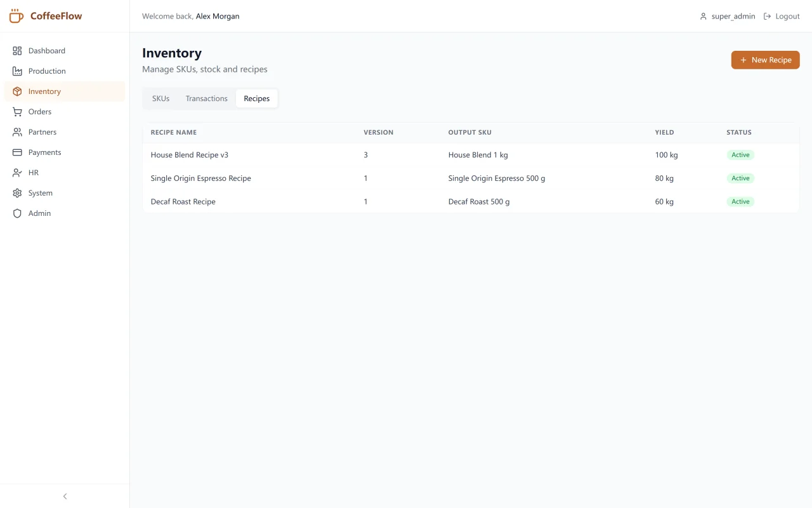Image resolution: width=812 pixels, height=508 pixels.
Task: Click the Production factory icon
Action: [x=17, y=71]
